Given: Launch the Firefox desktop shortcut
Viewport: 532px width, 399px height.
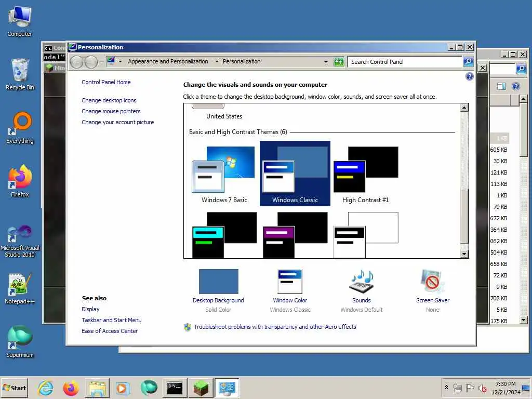Looking at the screenshot, I should point(20,181).
